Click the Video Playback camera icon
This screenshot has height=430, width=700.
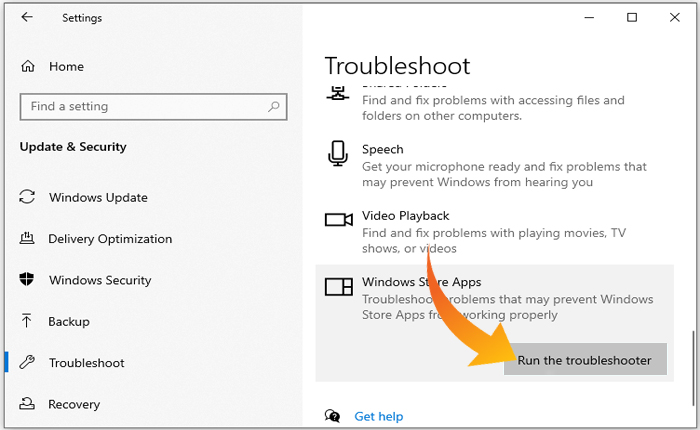(339, 219)
